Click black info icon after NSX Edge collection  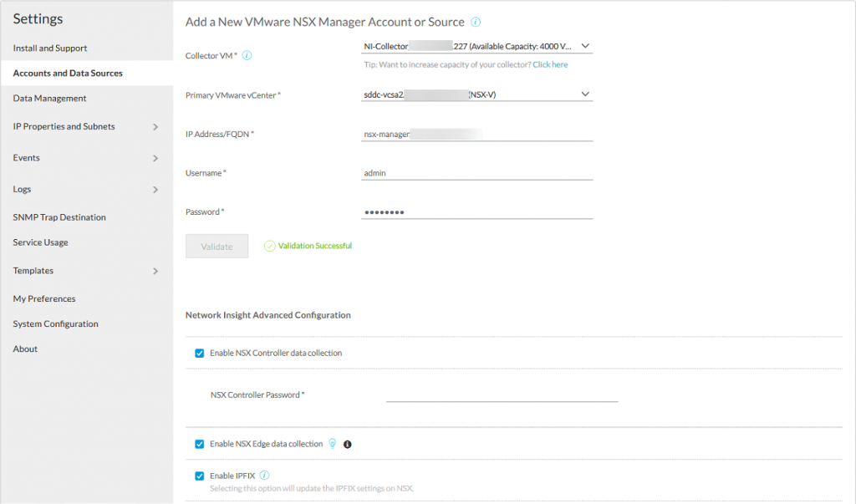click(347, 444)
